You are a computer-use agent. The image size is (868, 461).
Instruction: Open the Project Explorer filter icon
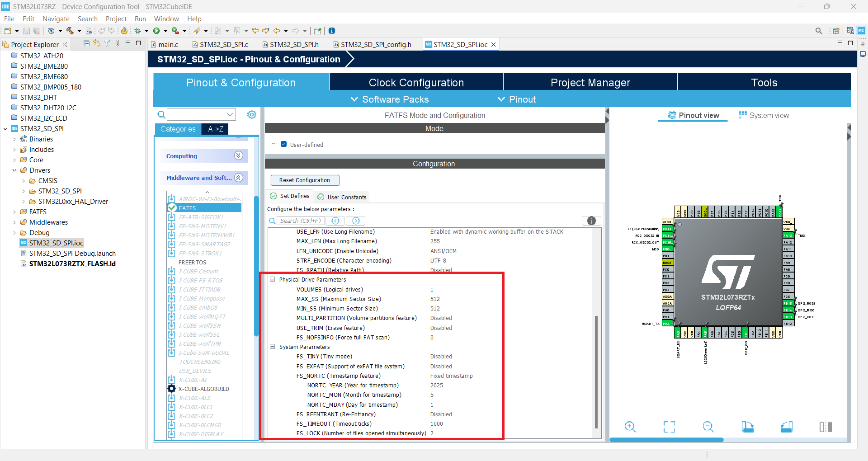point(107,43)
